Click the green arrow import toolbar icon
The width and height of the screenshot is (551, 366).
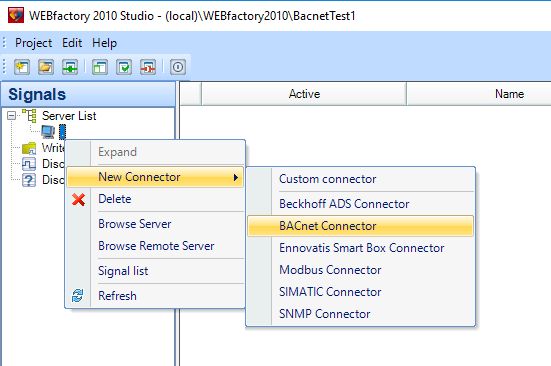click(x=70, y=67)
